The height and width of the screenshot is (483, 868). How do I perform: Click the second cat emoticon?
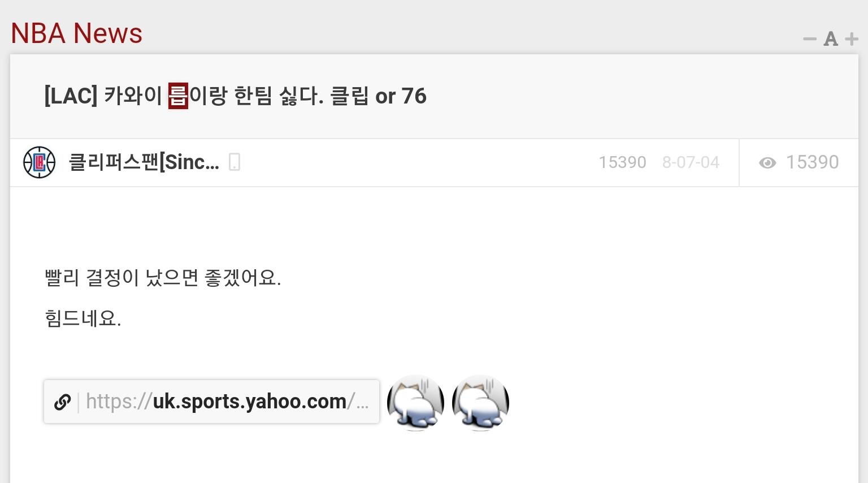click(481, 403)
